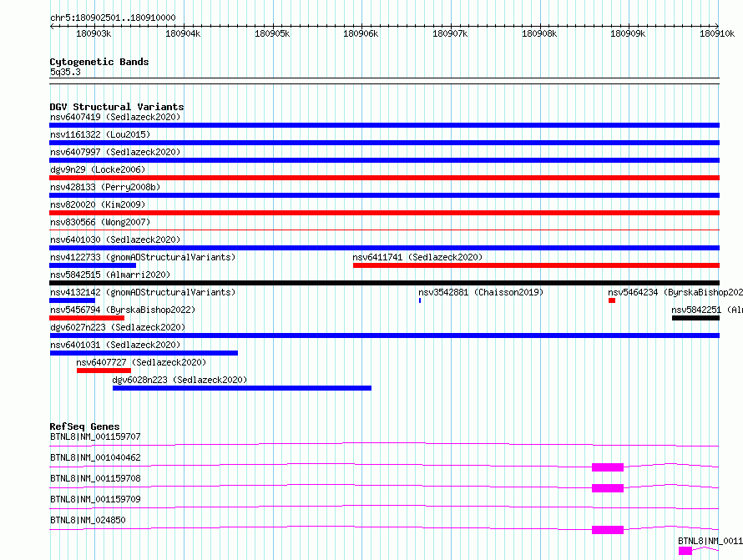Image resolution: width=743 pixels, height=560 pixels.
Task: Open dgv6028n223 (Sedlazeck2020) label
Action: [179, 380]
